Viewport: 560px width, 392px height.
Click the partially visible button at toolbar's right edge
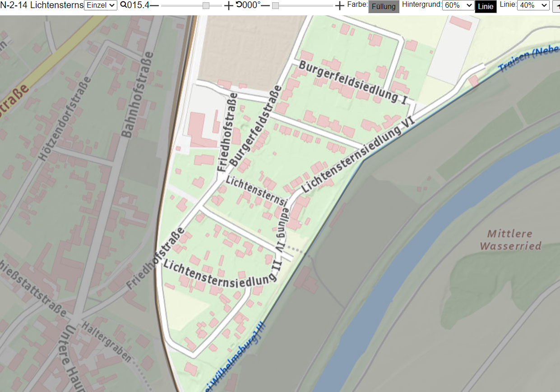point(556,6)
